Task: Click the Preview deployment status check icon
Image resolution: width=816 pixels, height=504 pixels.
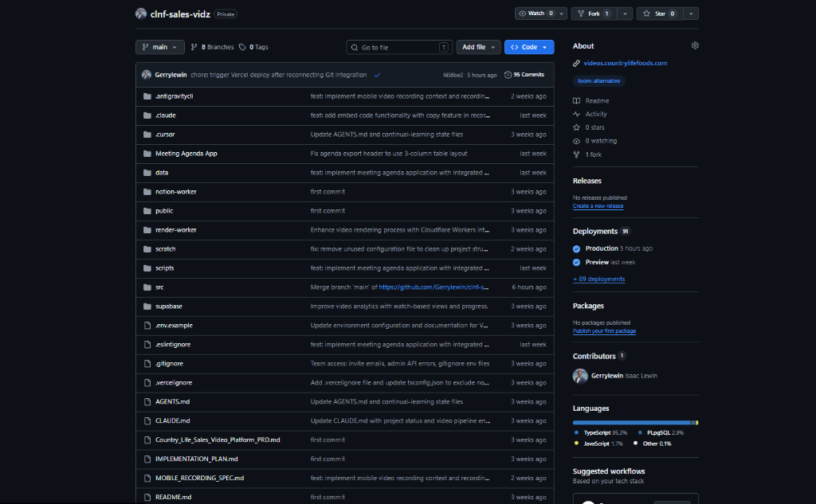Action: tap(577, 263)
